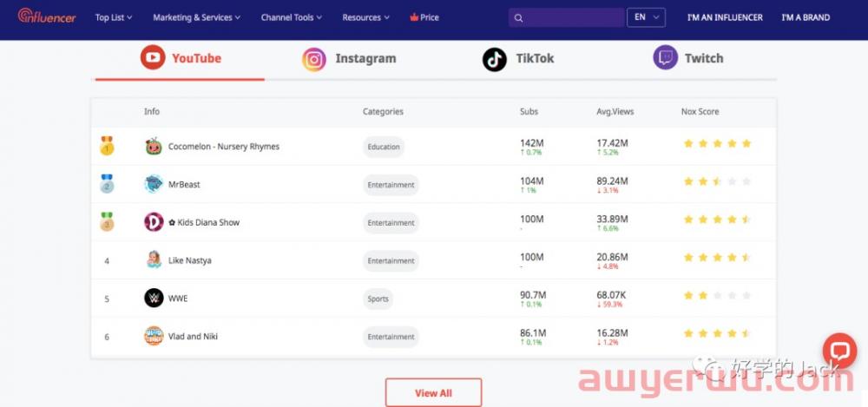The image size is (868, 407).
Task: Click the search magnifier icon
Action: [x=518, y=17]
